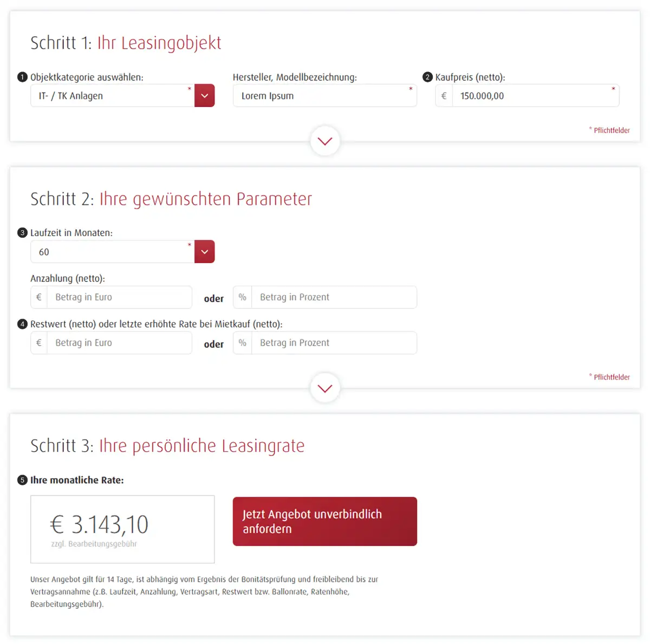Click the numbered badge 2 beside Kaufpreis
This screenshot has width=650, height=644.
(x=427, y=77)
